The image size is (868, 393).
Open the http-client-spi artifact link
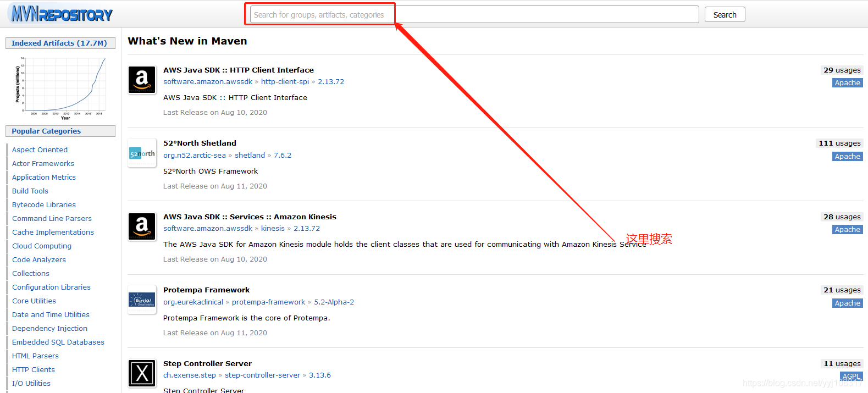pos(285,81)
